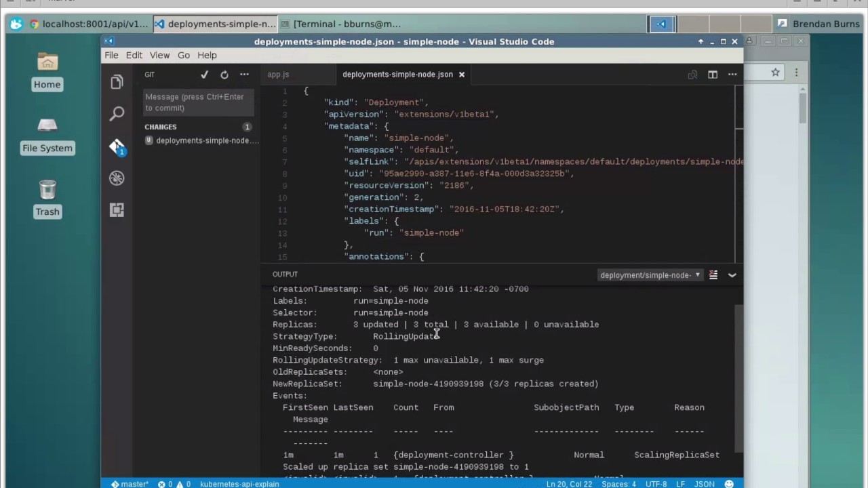Clear the output panel contents

tap(713, 275)
